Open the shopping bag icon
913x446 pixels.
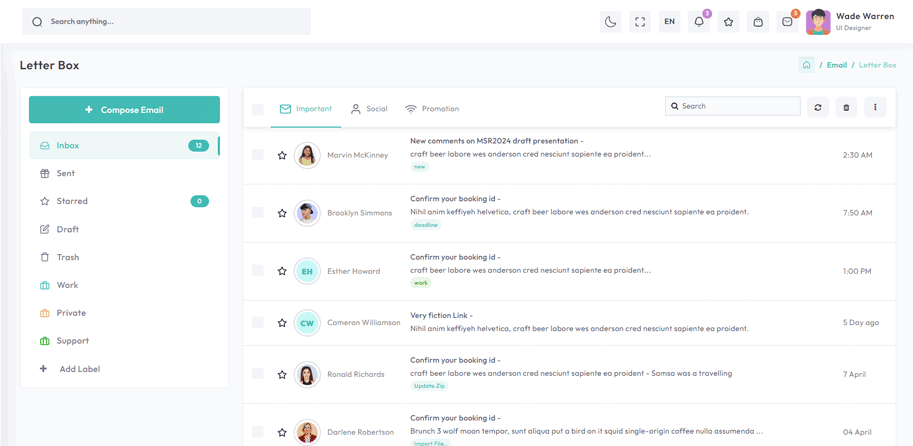coord(758,22)
